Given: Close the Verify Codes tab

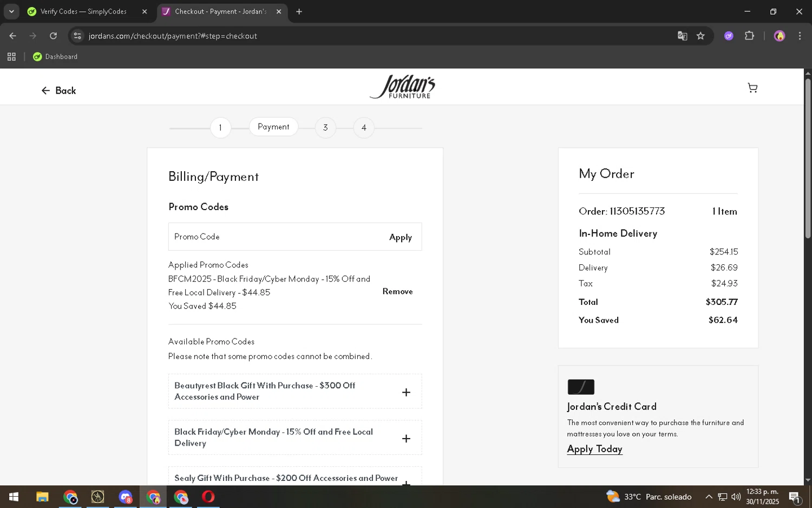Looking at the screenshot, I should coord(145,11).
